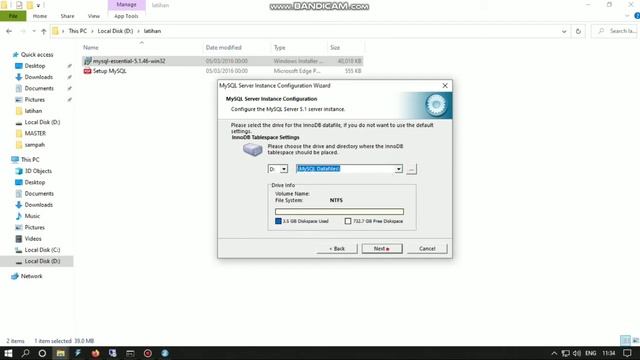Select This PC in navigation pane
The height and width of the screenshot is (360, 640).
30,160
